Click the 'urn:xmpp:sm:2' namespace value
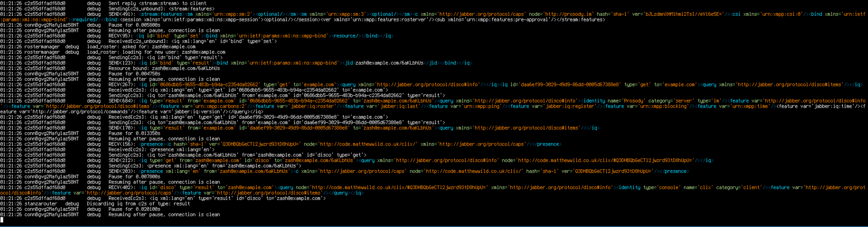868x227 pixels. point(233,14)
